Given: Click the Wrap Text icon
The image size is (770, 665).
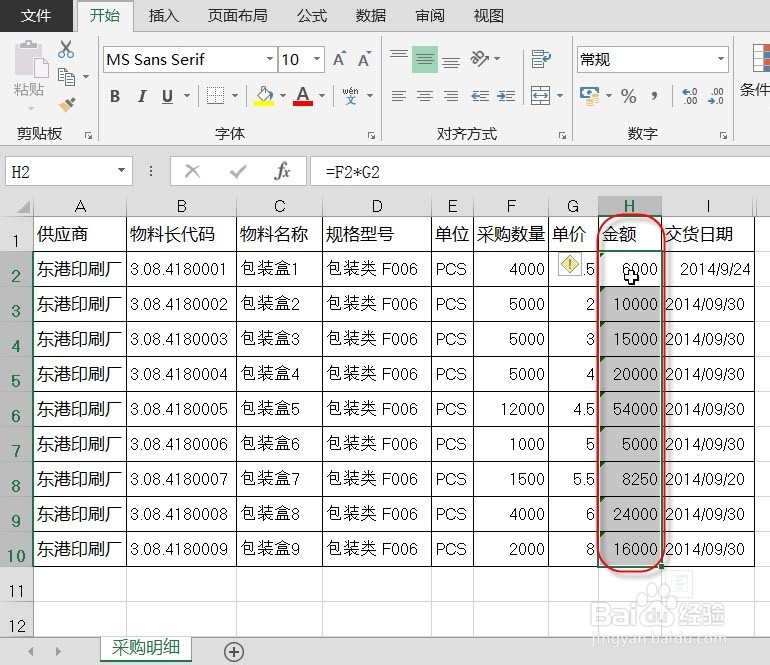Looking at the screenshot, I should tap(541, 59).
